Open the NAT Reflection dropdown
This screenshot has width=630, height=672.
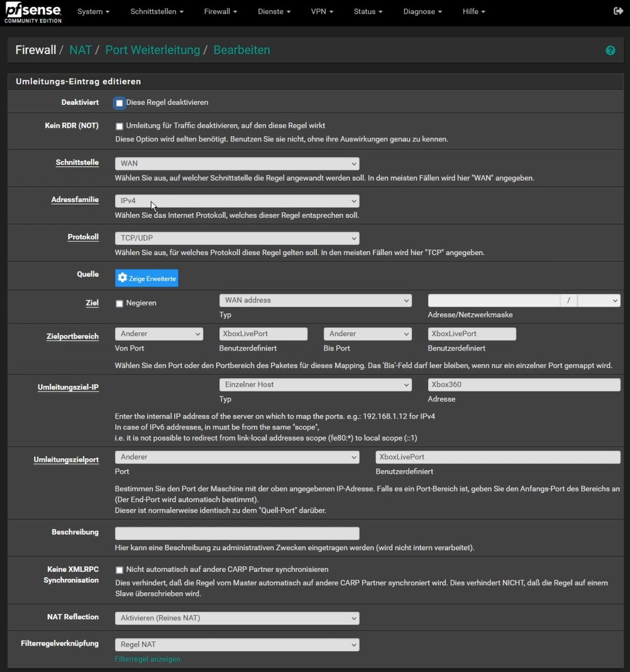click(x=237, y=618)
